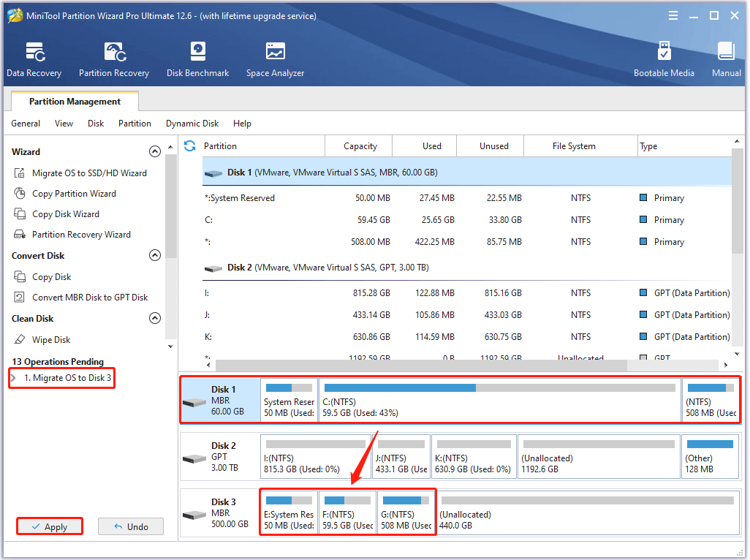Open the Help menu
The height and width of the screenshot is (560, 750).
tap(242, 124)
